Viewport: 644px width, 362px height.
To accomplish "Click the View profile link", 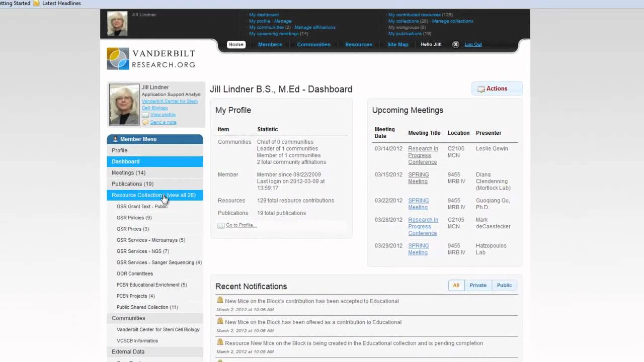I will click(x=163, y=115).
